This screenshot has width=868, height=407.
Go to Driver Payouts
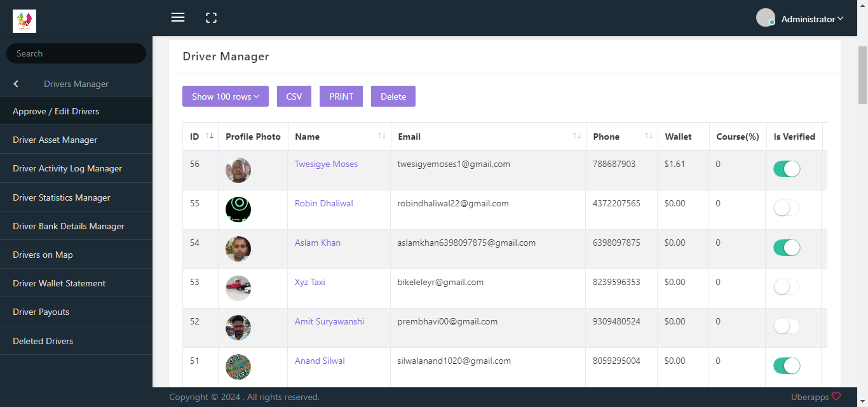(76, 312)
